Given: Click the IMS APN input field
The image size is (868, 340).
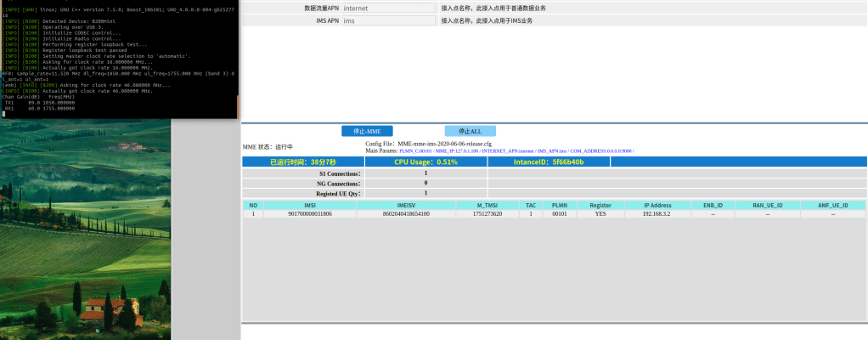Looking at the screenshot, I should [387, 20].
